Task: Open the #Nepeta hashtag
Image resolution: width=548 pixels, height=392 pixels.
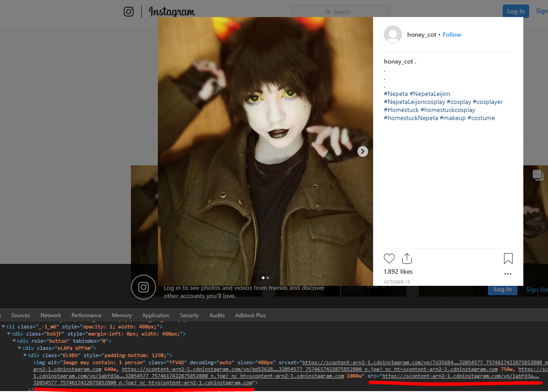Action: (396, 94)
